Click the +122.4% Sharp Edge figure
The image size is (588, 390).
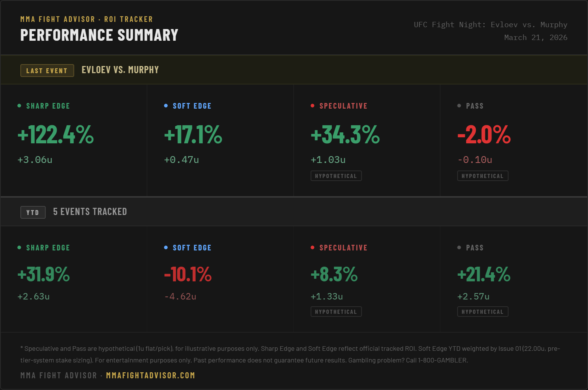click(x=56, y=134)
